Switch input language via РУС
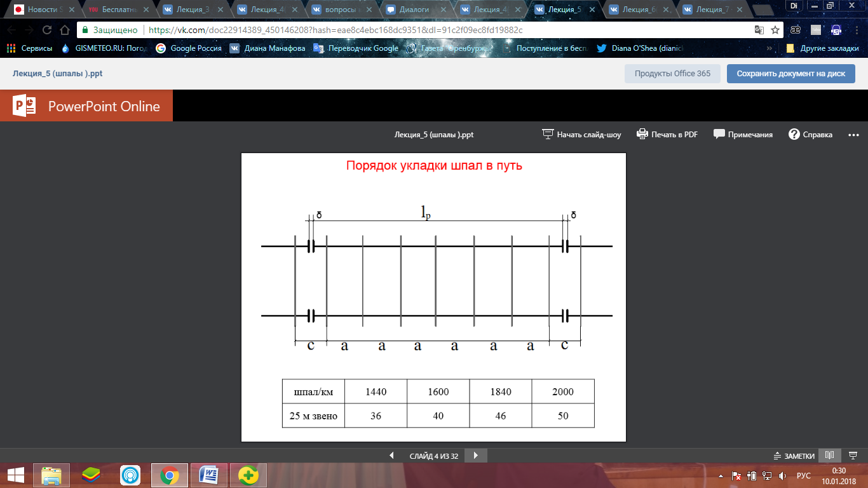 (x=804, y=475)
